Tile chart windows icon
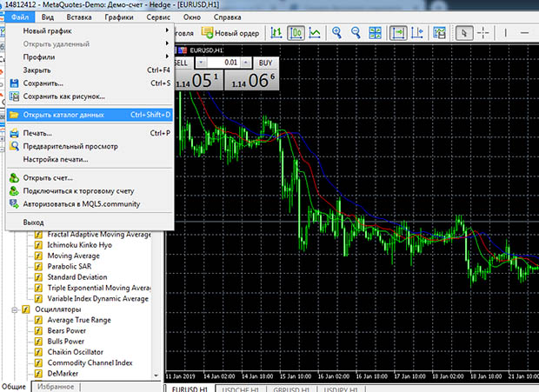 click(x=375, y=33)
